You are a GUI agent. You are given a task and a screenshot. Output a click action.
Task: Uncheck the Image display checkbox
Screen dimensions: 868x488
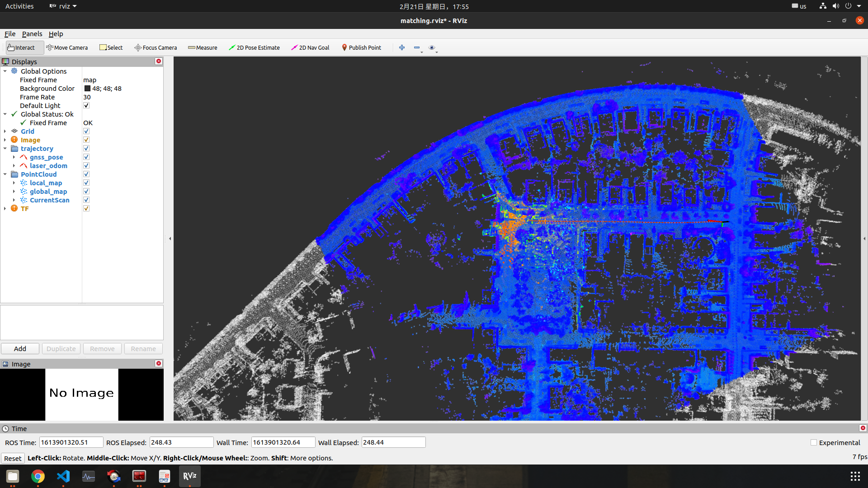86,140
